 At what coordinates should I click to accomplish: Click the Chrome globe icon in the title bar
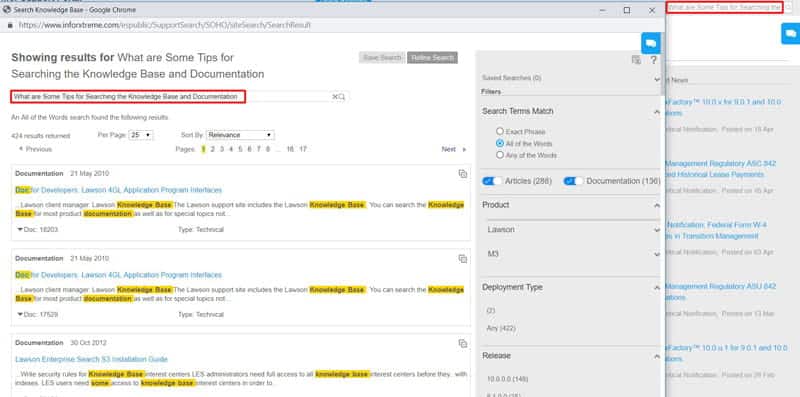point(7,9)
